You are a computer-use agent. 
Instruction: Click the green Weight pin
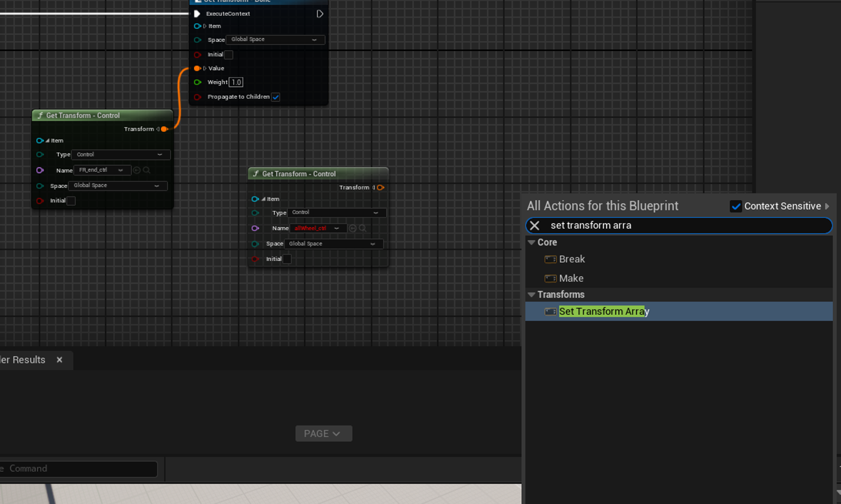(197, 82)
